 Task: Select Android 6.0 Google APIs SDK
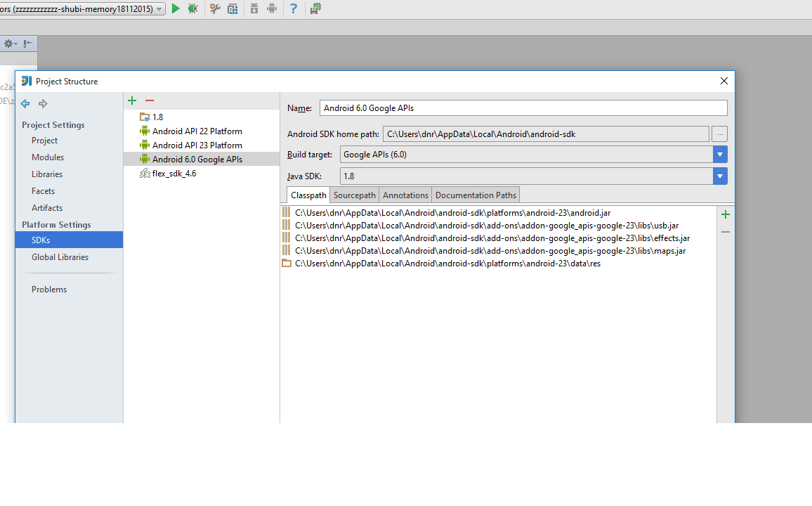point(202,159)
